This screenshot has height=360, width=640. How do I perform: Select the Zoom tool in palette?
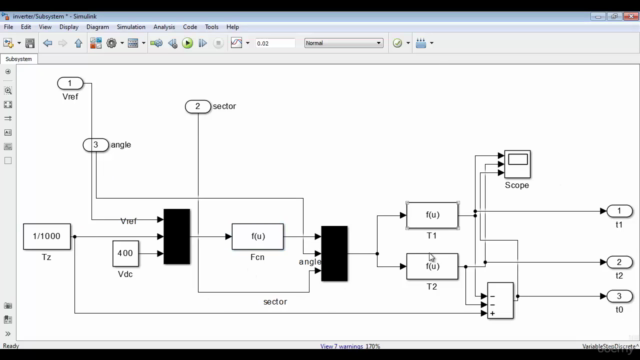(8, 91)
